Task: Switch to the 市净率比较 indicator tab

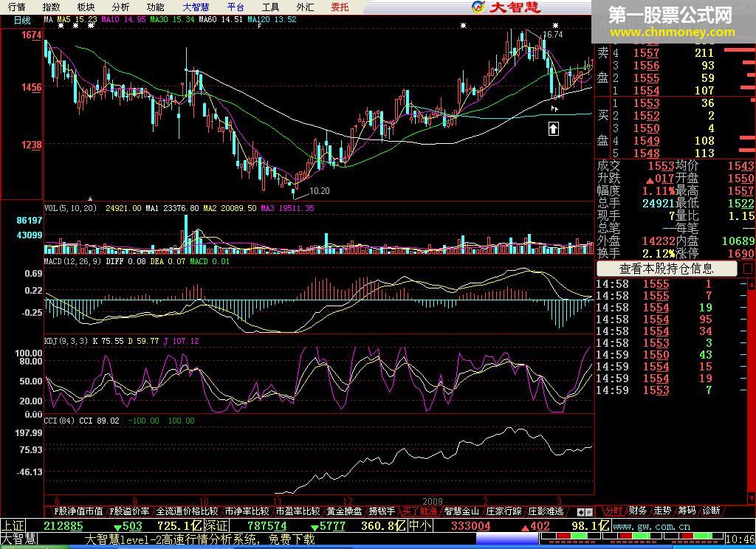Action: (x=247, y=511)
